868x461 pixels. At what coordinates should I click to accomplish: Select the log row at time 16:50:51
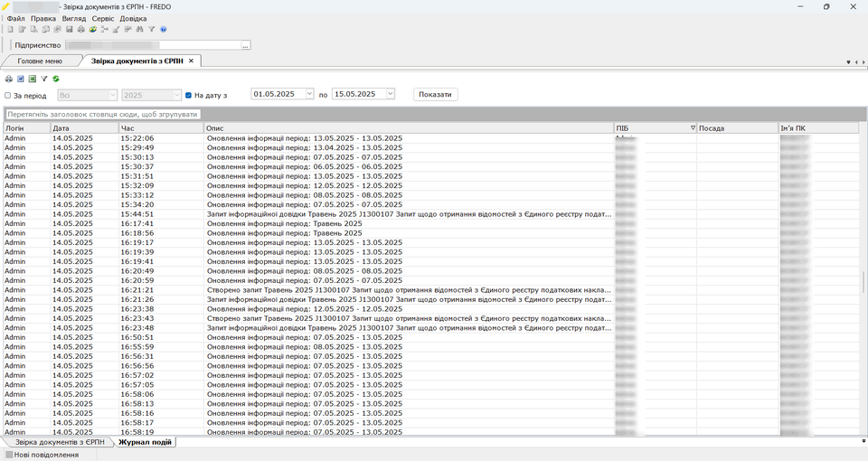click(x=430, y=337)
